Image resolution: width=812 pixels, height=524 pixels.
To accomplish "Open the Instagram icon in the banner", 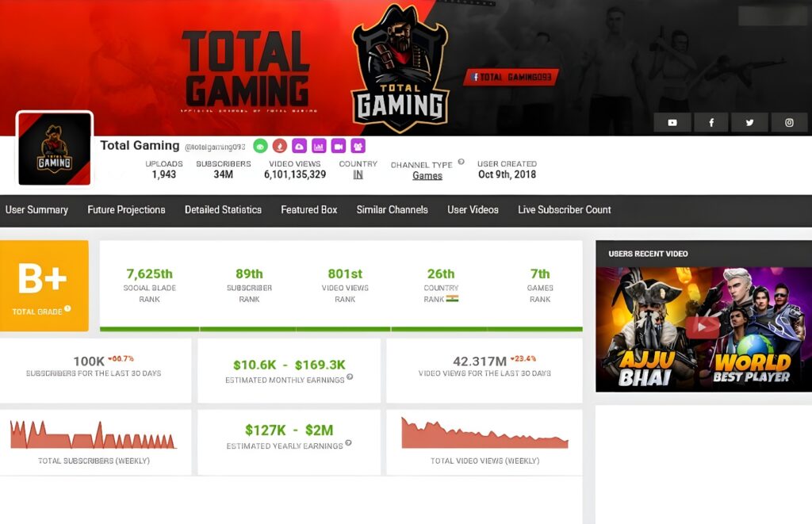I will point(789,123).
